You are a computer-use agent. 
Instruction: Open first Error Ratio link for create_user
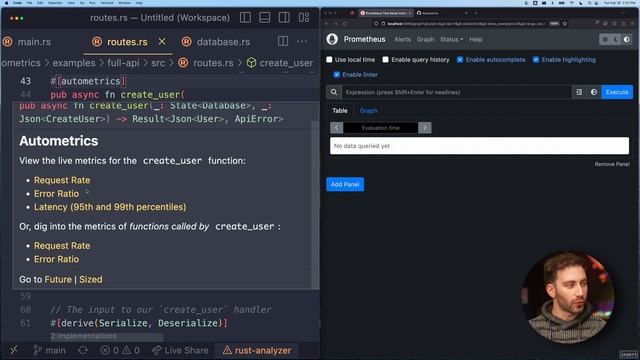(x=56, y=193)
